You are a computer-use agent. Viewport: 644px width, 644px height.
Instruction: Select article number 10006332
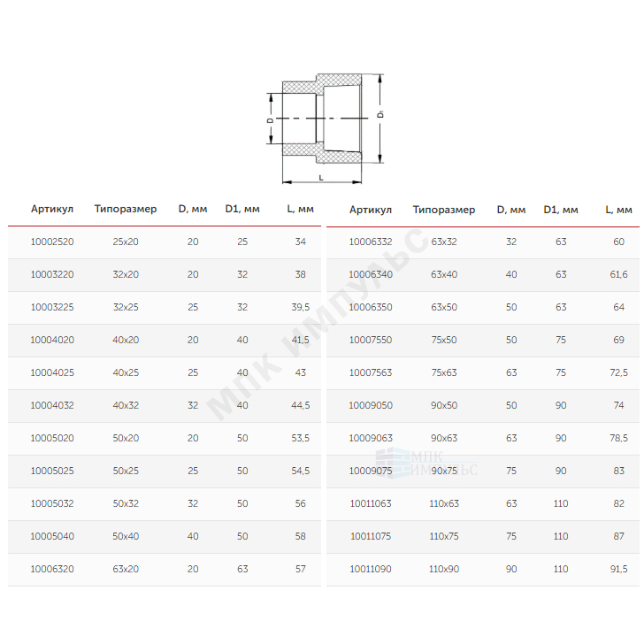[x=371, y=241]
